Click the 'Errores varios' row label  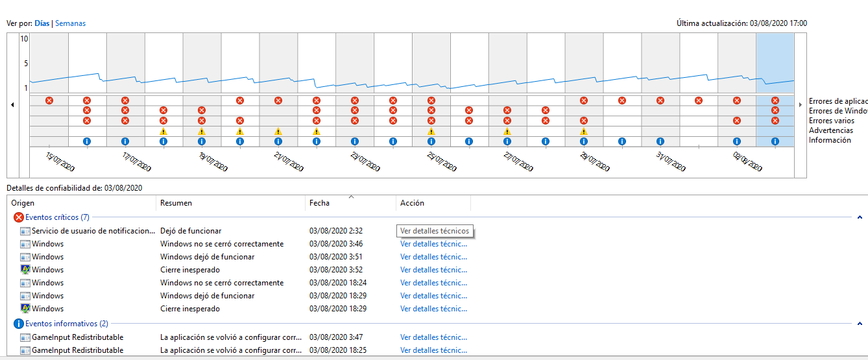(832, 121)
